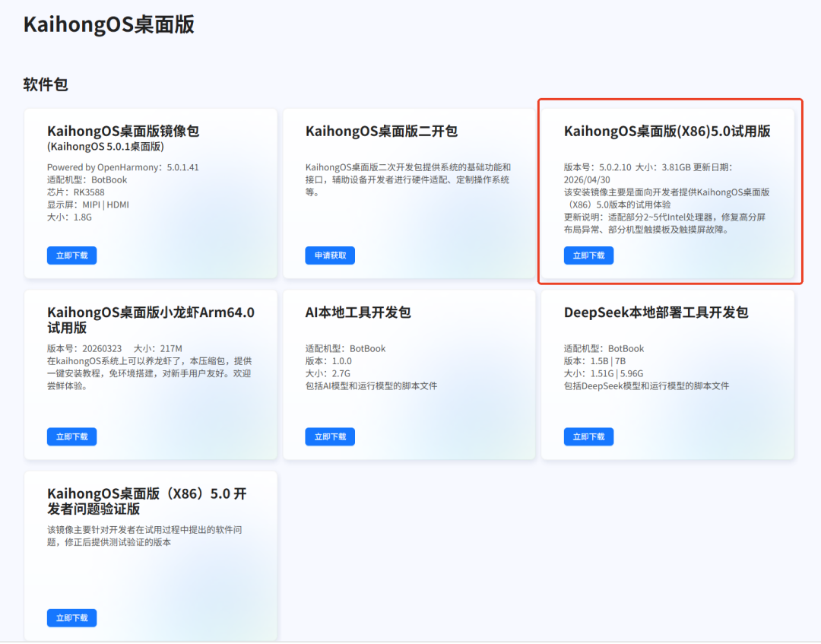
Task: Click the (KaihongOS 5.0.1桌面版) subtitle
Action: 105,147
